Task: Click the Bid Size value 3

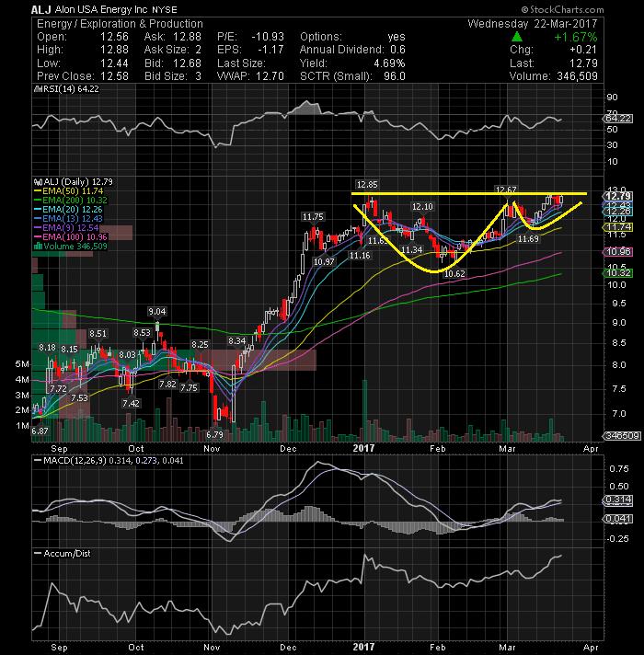Action: click(198, 76)
